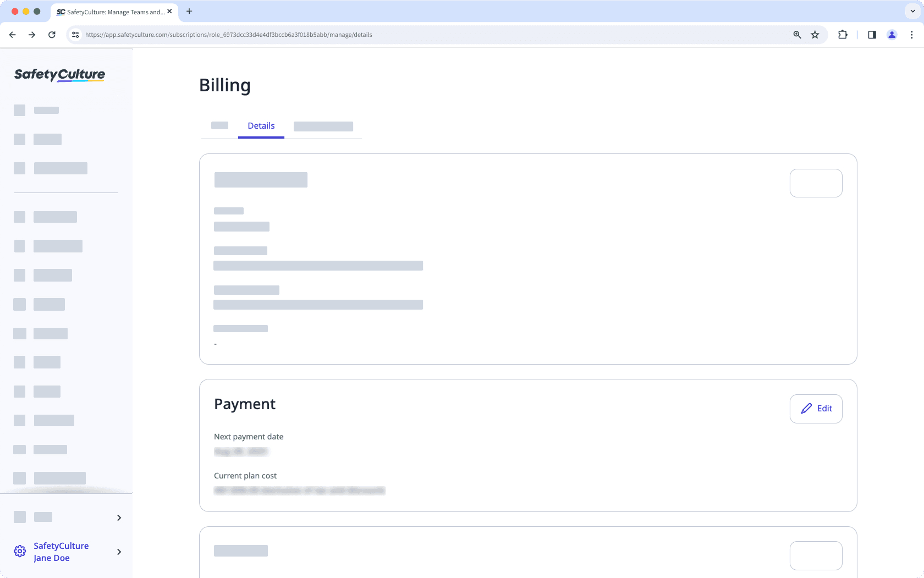Bookmark the page using the star icon
Viewport: 924px width, 578px height.
tap(815, 34)
